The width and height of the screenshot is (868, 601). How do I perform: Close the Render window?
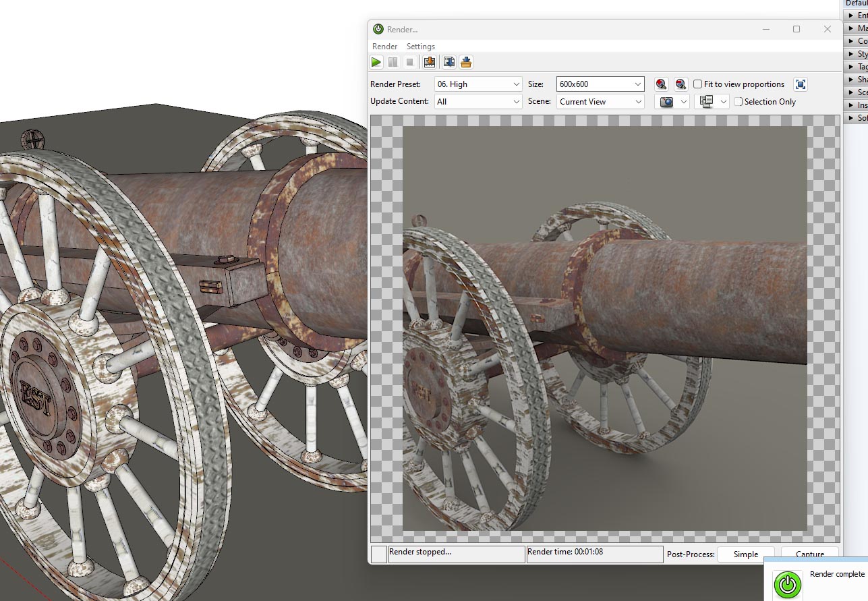(x=828, y=29)
